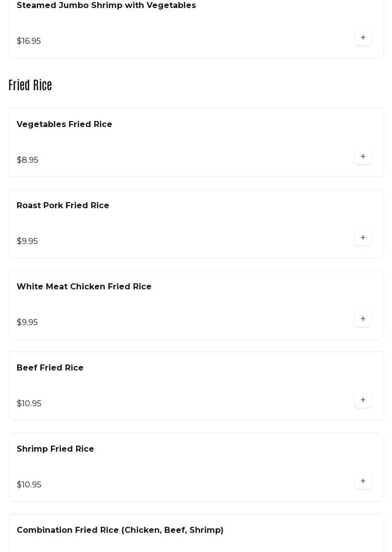The width and height of the screenshot is (392, 552).
Task: Select the Beef Fried Rice $10.95 price
Action: tap(29, 404)
